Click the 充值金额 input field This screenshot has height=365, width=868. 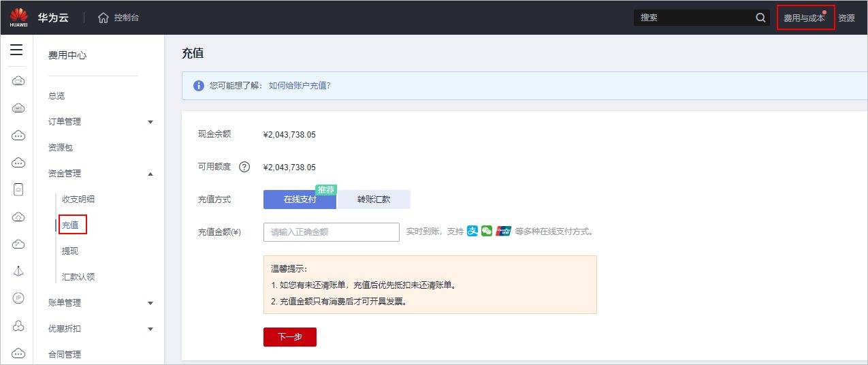pos(332,232)
